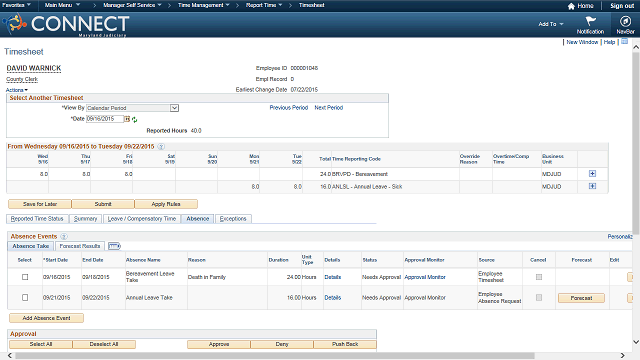This screenshot has height=360, width=640.
Task: Toggle Cancel checkbox for Bereavement Leave Take
Action: click(x=539, y=277)
